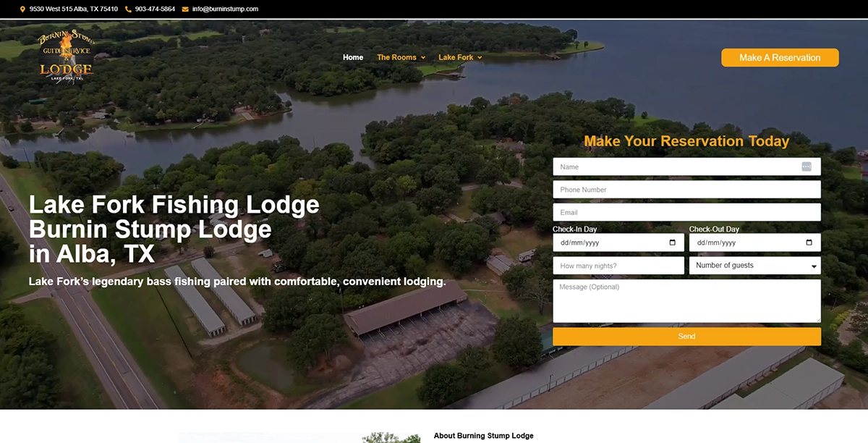Expand The Rooms menu chevron

(423, 58)
